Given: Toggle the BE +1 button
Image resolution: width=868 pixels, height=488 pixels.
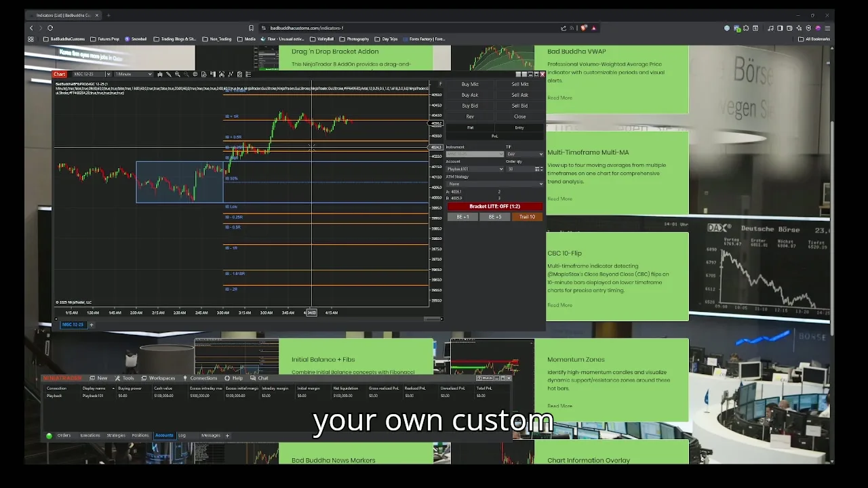Looking at the screenshot, I should coord(462,217).
